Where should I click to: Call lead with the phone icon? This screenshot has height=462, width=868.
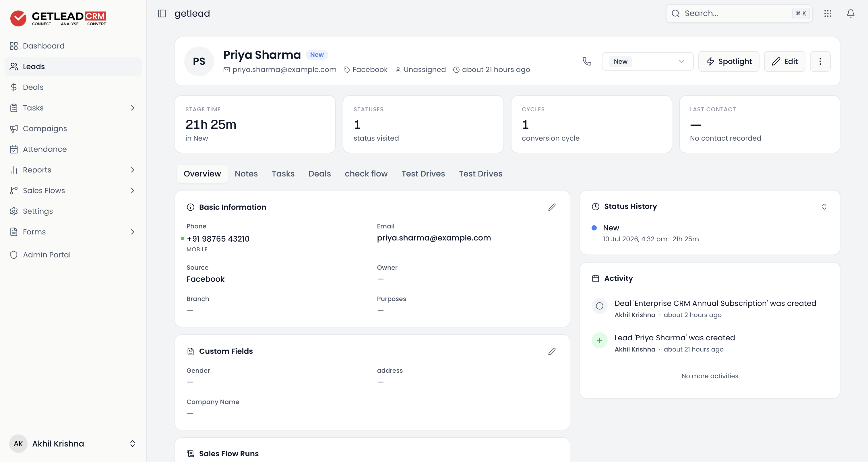tap(587, 61)
